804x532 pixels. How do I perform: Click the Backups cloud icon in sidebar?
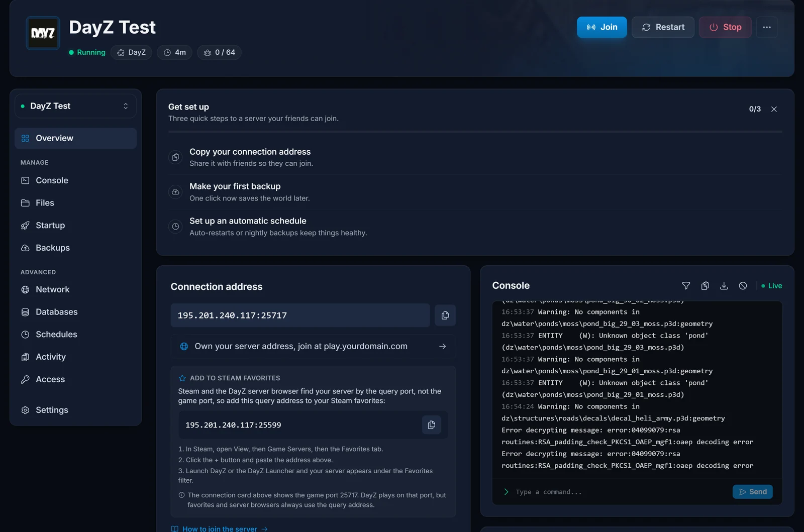[x=25, y=248]
